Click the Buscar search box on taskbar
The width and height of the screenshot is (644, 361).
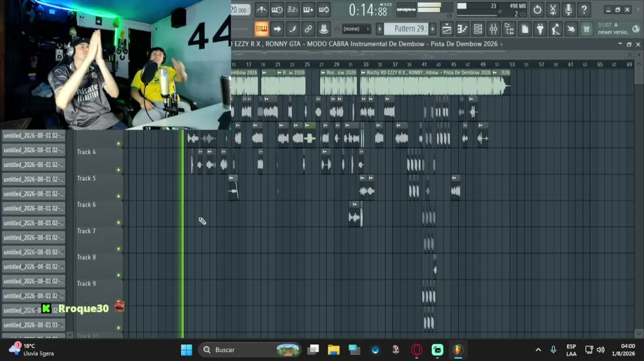pyautogui.click(x=251, y=350)
